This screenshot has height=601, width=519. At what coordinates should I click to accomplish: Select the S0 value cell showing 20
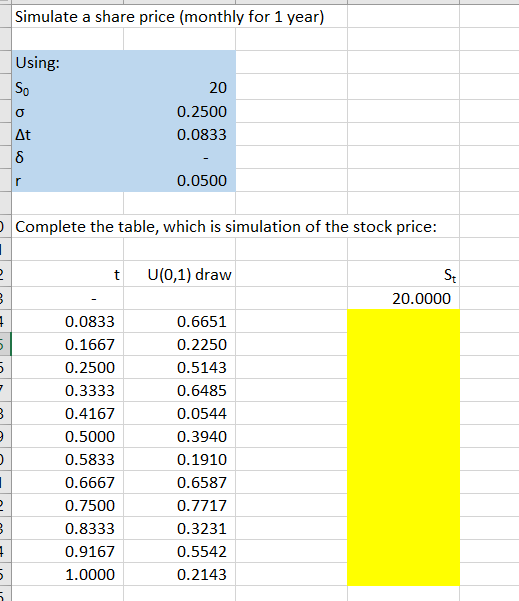(179, 87)
